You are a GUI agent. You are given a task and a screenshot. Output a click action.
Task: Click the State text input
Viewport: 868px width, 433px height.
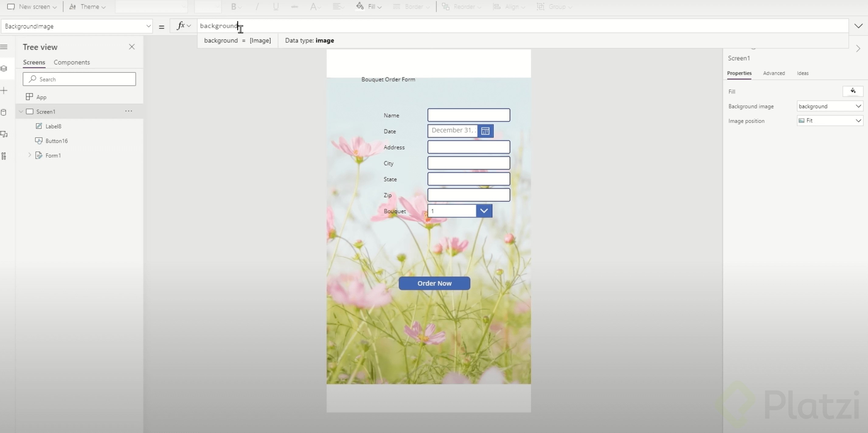pos(469,179)
